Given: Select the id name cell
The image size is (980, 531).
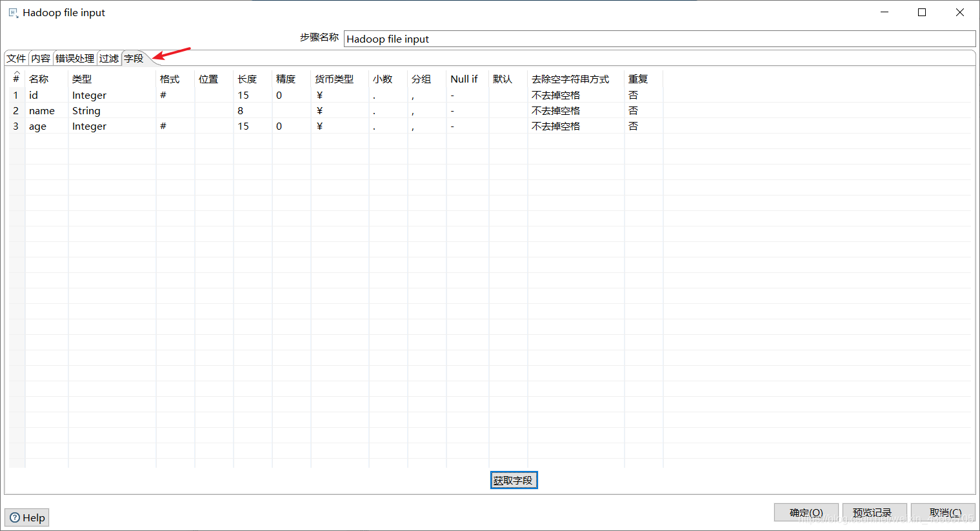Looking at the screenshot, I should pyautogui.click(x=46, y=95).
